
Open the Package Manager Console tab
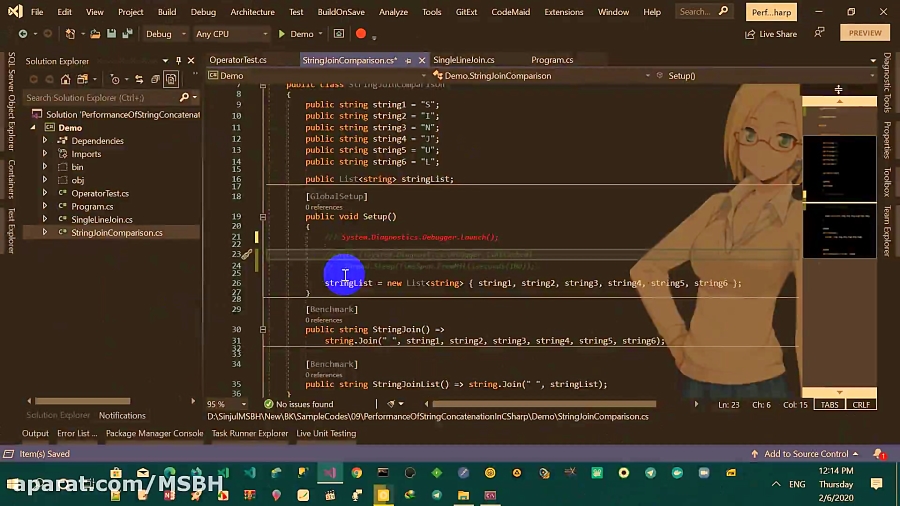[154, 433]
